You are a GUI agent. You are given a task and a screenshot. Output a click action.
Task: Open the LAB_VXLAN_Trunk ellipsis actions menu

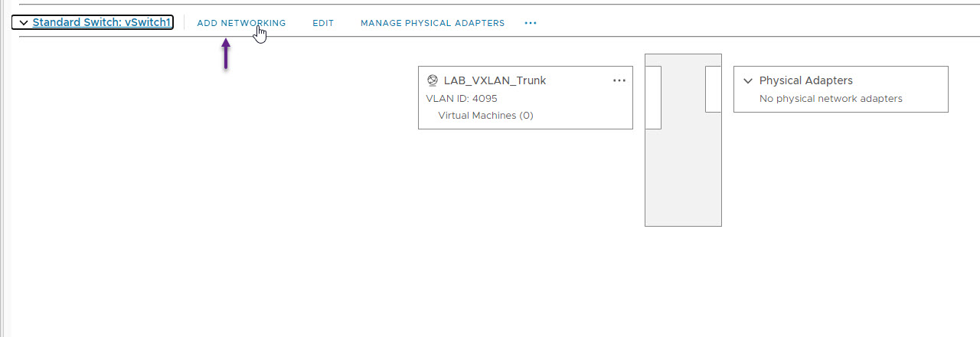619,80
